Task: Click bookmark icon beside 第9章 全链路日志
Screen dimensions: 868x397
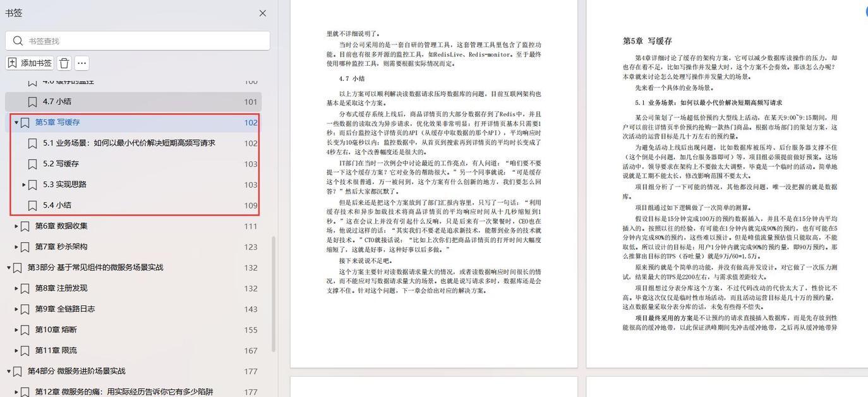Action: coord(25,310)
